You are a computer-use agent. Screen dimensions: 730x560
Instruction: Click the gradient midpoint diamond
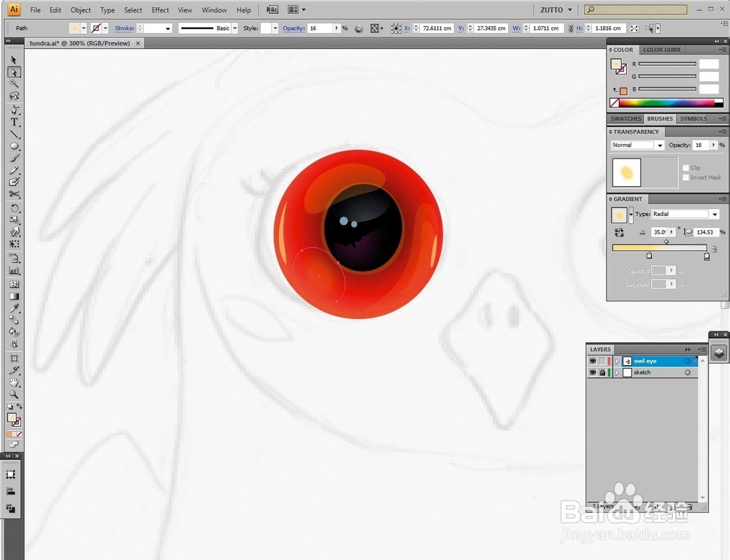coord(666,242)
